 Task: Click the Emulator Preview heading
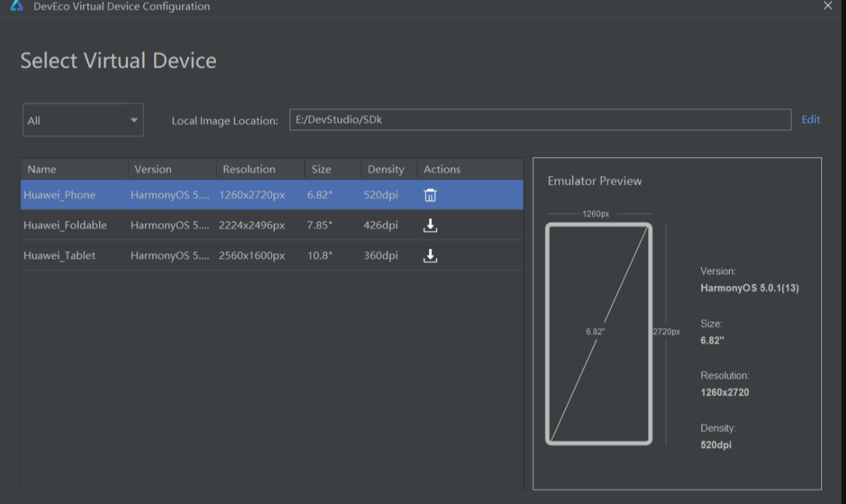tap(594, 181)
